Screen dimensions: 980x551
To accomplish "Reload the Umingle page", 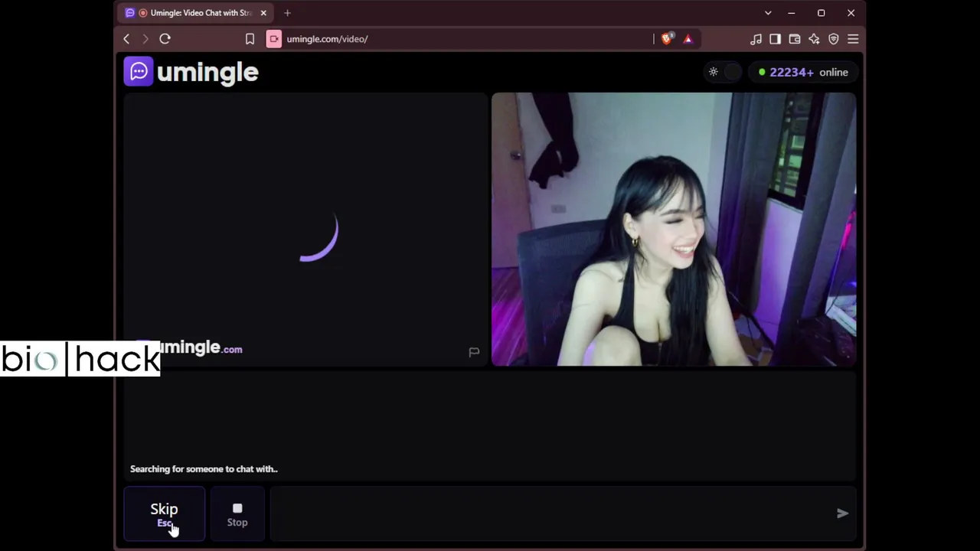I will (165, 39).
